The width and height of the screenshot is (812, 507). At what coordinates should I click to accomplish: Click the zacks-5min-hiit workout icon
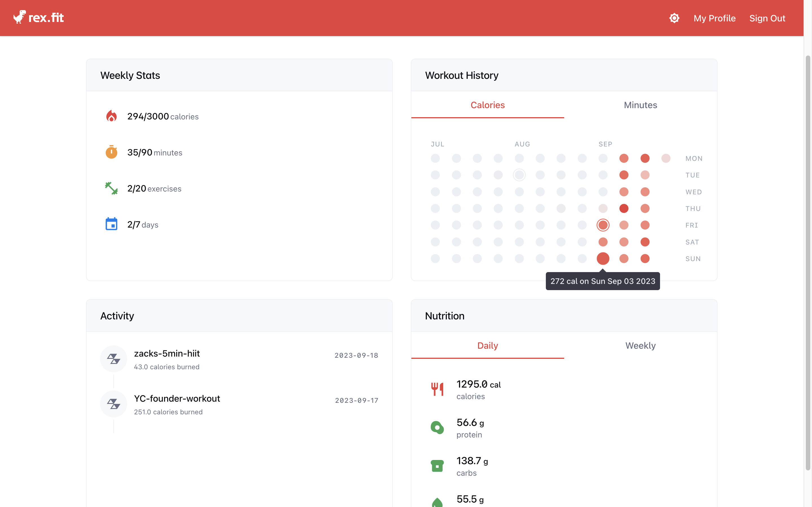(x=114, y=359)
